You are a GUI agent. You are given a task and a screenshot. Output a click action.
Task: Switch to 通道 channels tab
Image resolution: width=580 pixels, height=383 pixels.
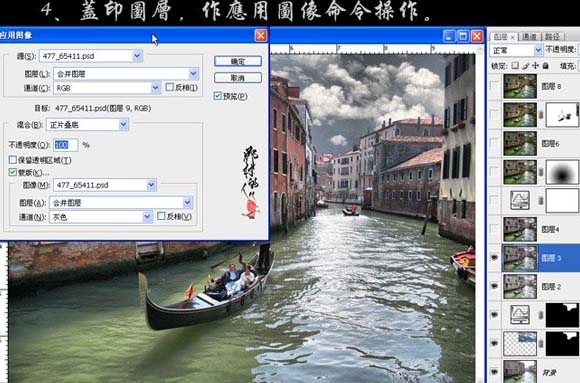click(529, 37)
